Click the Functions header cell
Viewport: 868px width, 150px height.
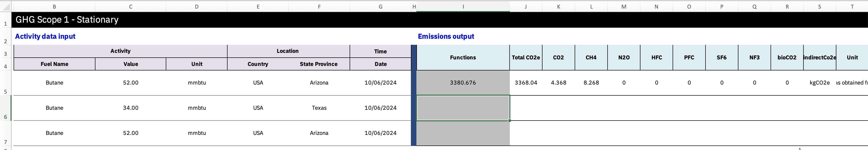(x=463, y=57)
